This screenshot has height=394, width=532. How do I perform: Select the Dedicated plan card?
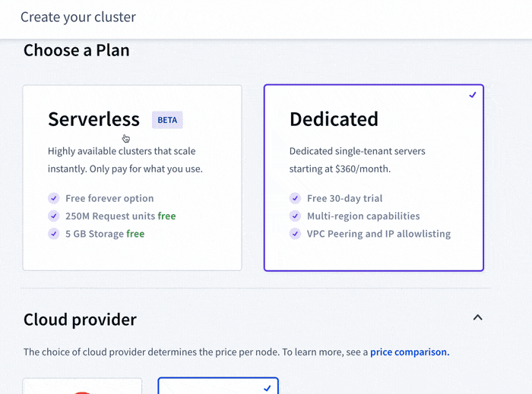click(x=373, y=177)
